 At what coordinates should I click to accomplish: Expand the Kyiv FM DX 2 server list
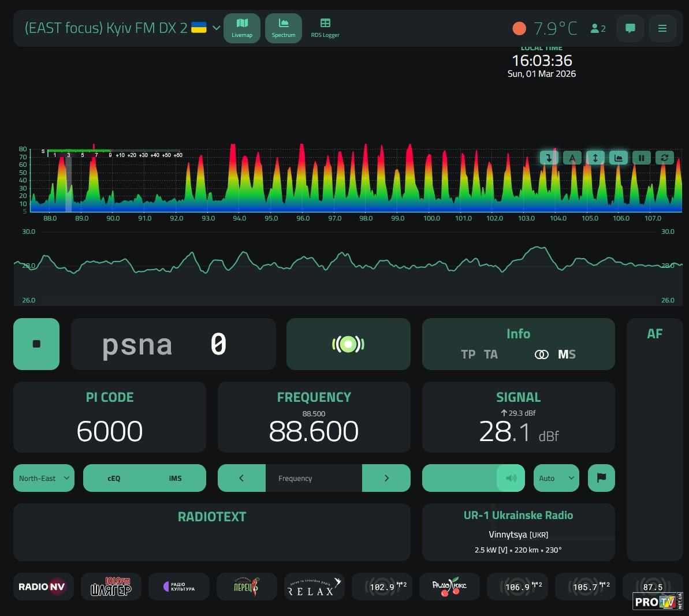click(x=217, y=28)
